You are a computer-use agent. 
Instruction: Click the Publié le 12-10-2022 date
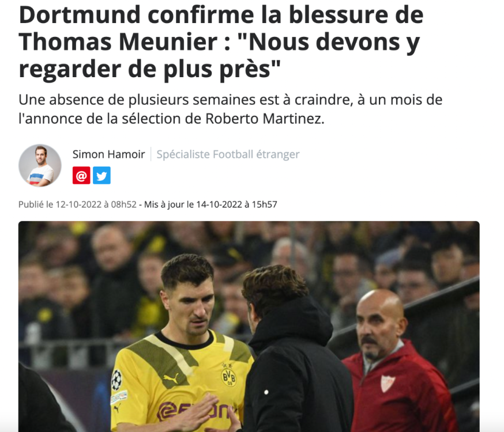(77, 204)
